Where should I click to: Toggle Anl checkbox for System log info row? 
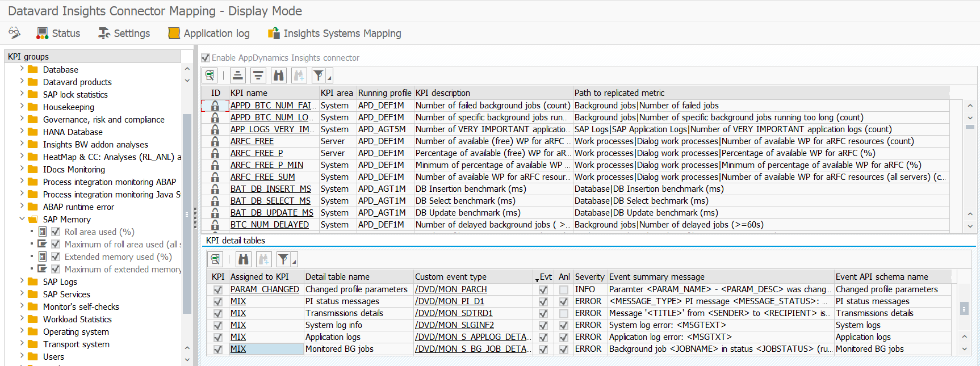click(564, 325)
